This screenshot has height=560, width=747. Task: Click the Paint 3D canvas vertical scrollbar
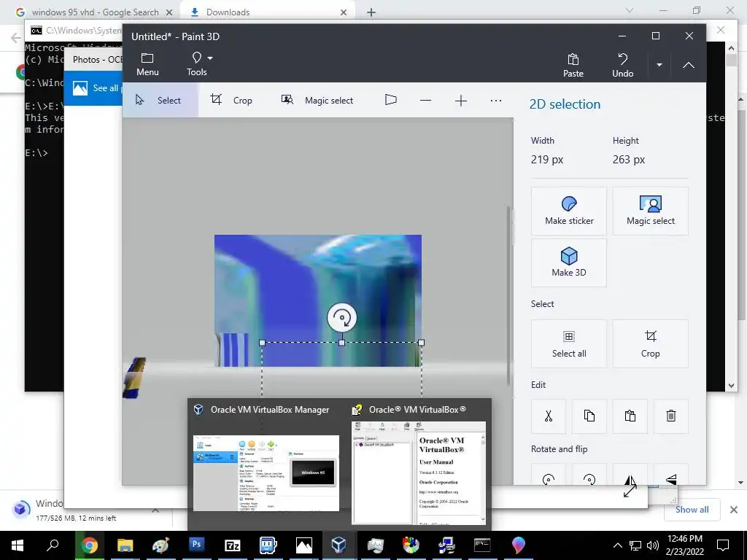pos(509,295)
